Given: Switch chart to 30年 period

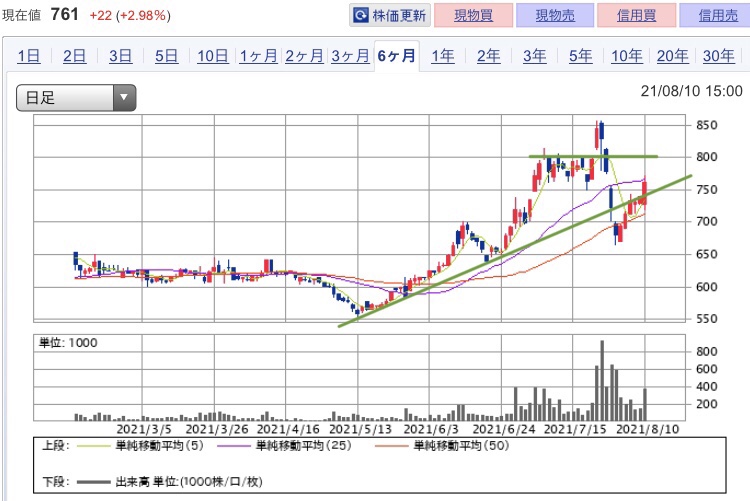Looking at the screenshot, I should (718, 56).
